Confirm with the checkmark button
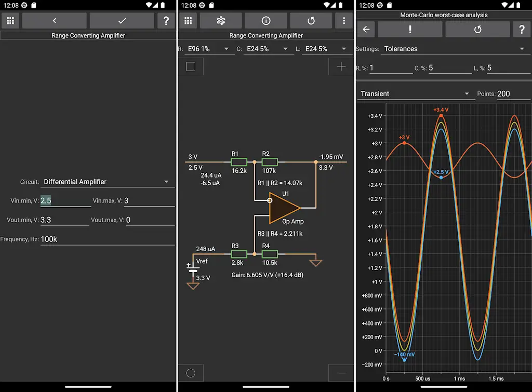This screenshot has width=532, height=392. (x=122, y=21)
